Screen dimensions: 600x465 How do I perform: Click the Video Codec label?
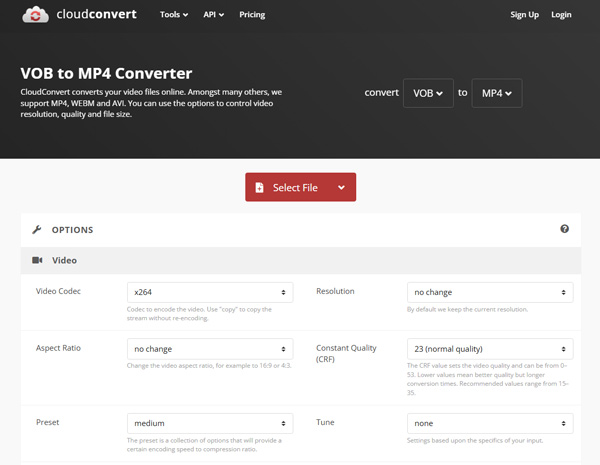point(58,291)
